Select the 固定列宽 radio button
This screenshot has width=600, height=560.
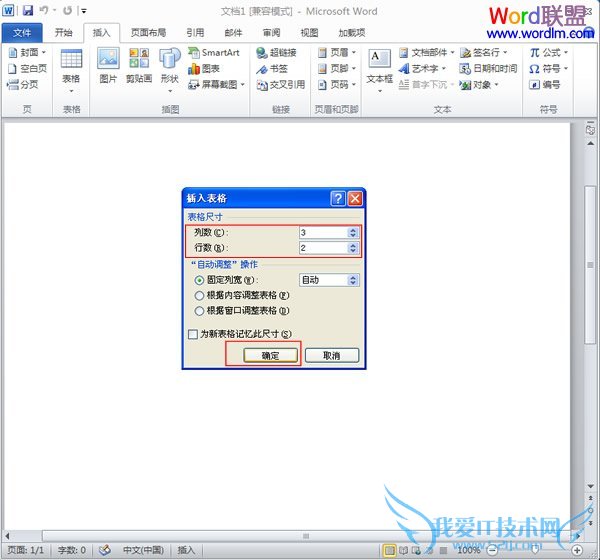pos(199,280)
